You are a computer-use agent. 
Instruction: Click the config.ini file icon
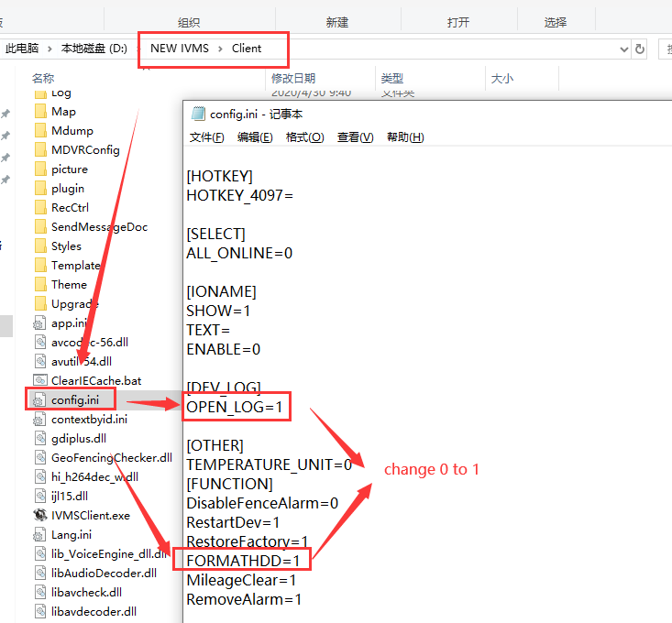tap(39, 400)
